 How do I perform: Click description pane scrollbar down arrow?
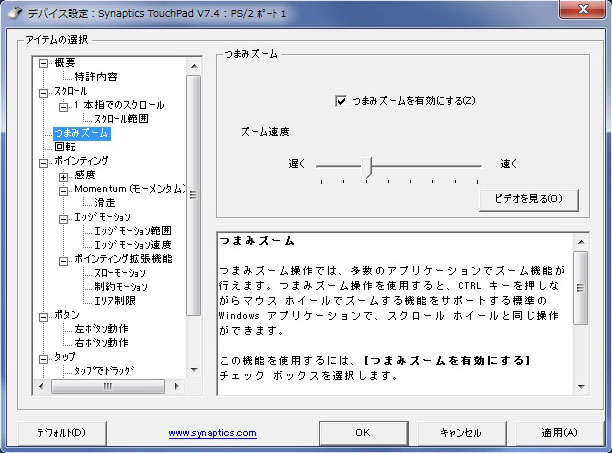[x=581, y=386]
